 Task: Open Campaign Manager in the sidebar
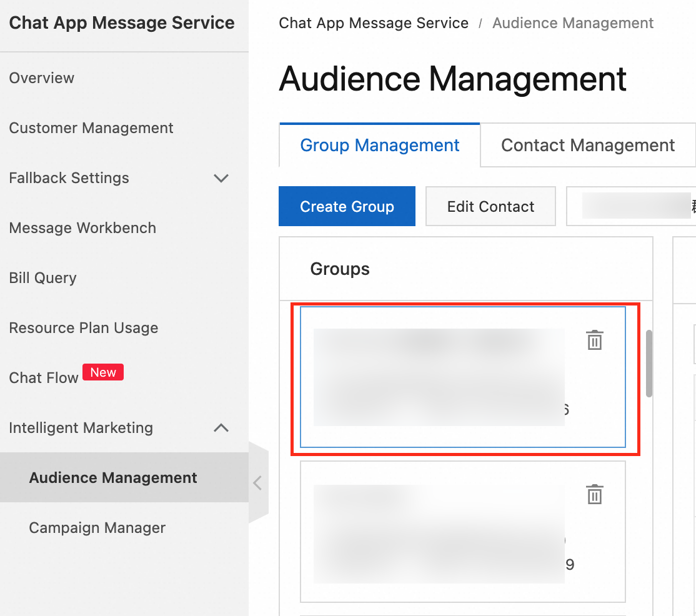click(x=97, y=528)
